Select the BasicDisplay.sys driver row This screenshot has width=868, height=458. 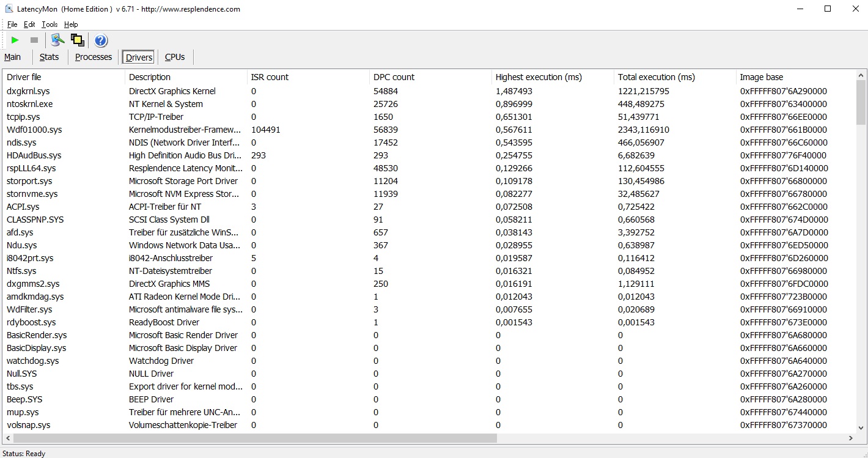(x=429, y=348)
